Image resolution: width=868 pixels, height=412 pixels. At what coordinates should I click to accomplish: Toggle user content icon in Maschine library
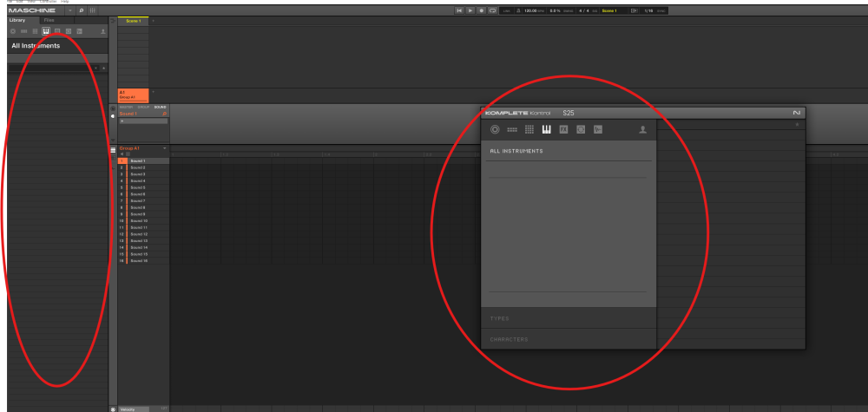point(103,31)
